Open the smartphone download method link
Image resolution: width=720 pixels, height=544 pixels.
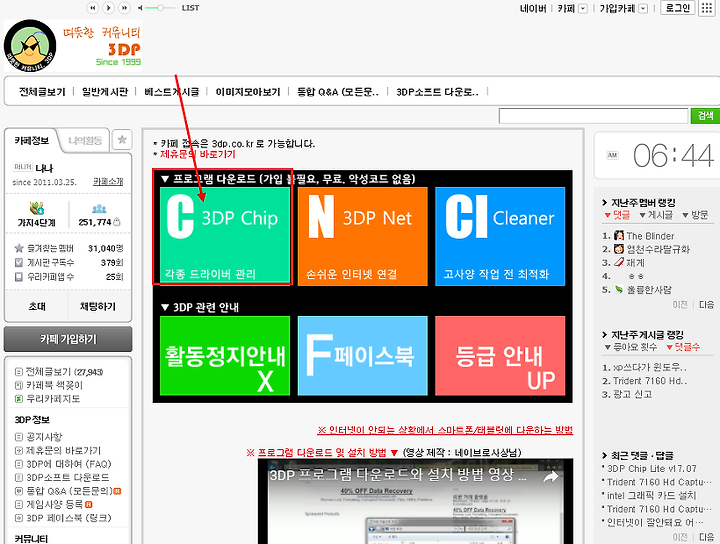coord(445,430)
